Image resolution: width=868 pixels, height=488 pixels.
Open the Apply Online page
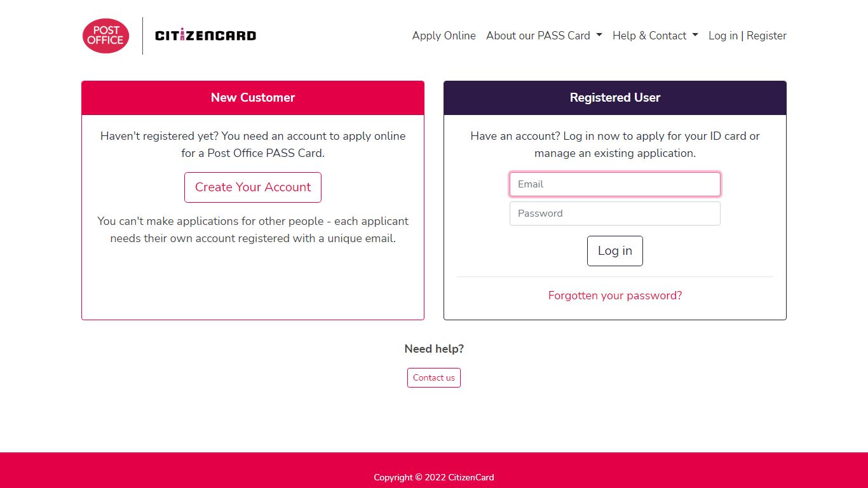[444, 36]
